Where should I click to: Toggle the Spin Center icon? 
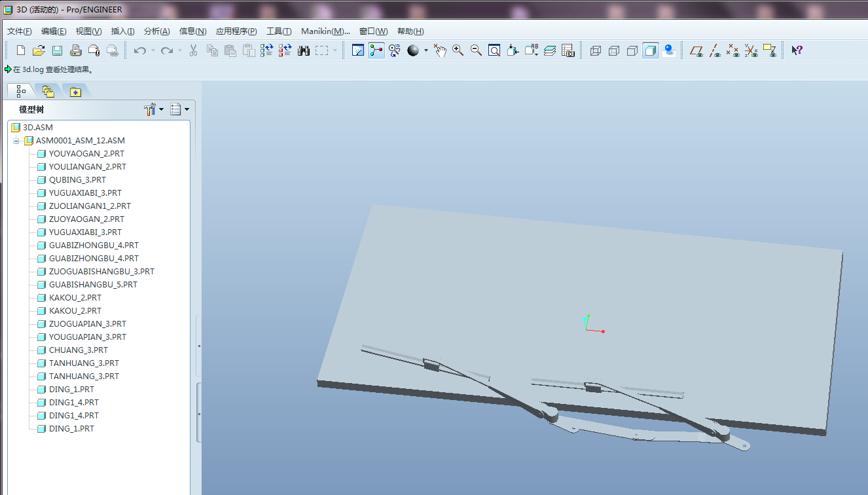[376, 50]
